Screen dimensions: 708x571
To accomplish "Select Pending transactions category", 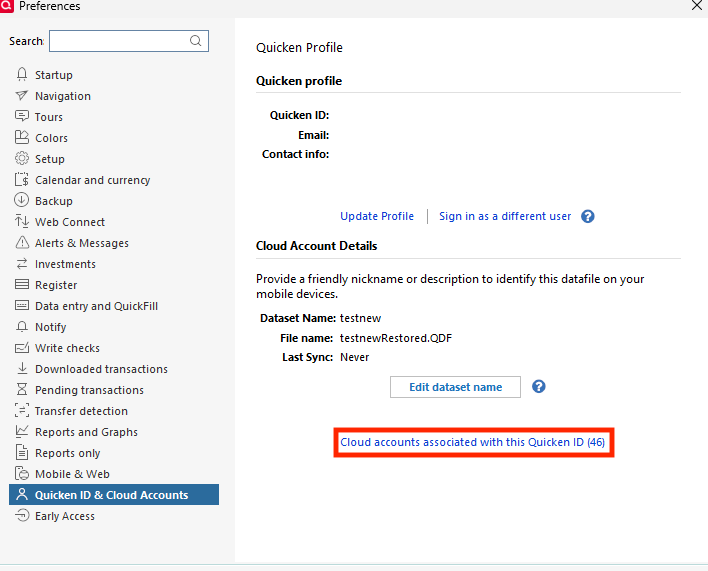I will tap(89, 390).
